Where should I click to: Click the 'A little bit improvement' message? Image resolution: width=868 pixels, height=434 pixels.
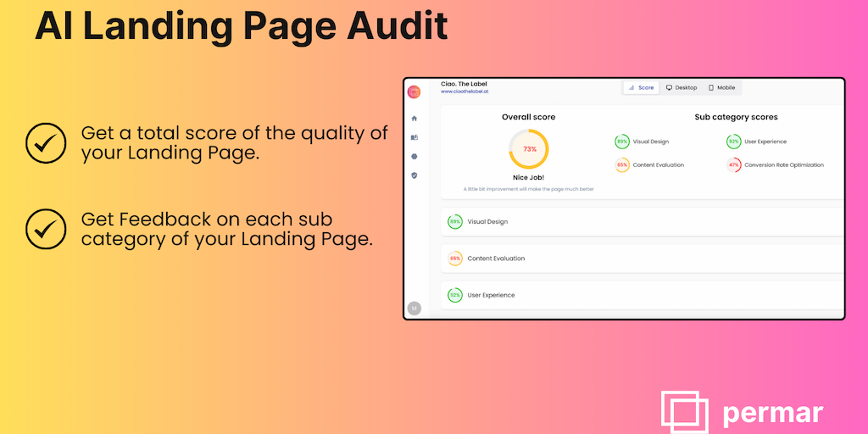click(529, 189)
